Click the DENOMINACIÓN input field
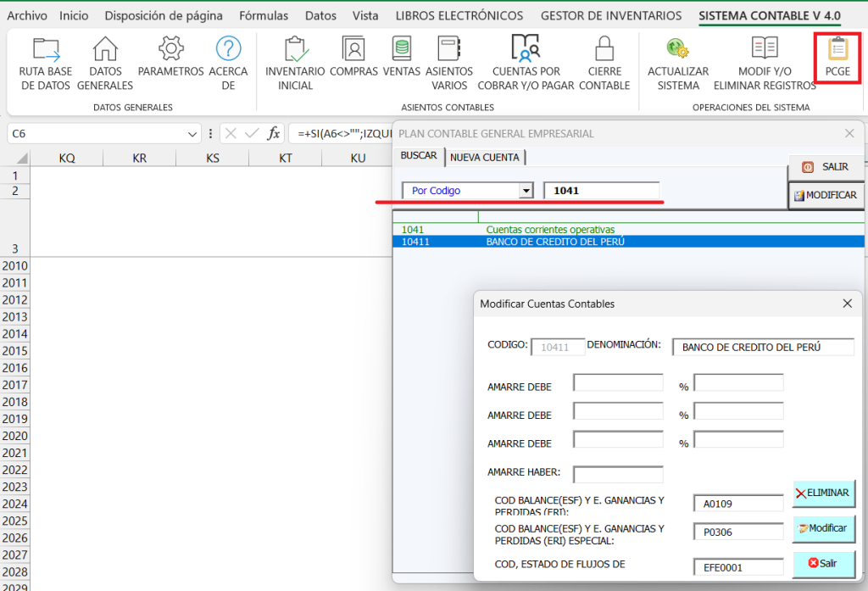The image size is (868, 591). [x=763, y=348]
